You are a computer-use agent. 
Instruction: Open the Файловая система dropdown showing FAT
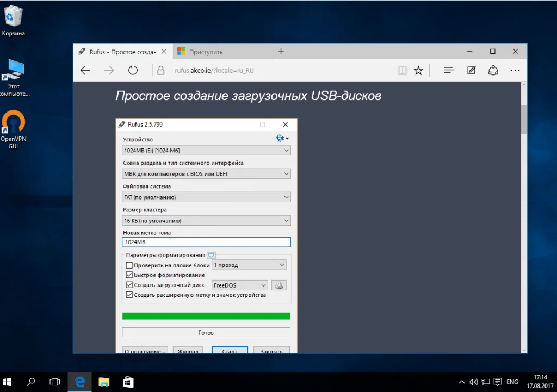(206, 197)
